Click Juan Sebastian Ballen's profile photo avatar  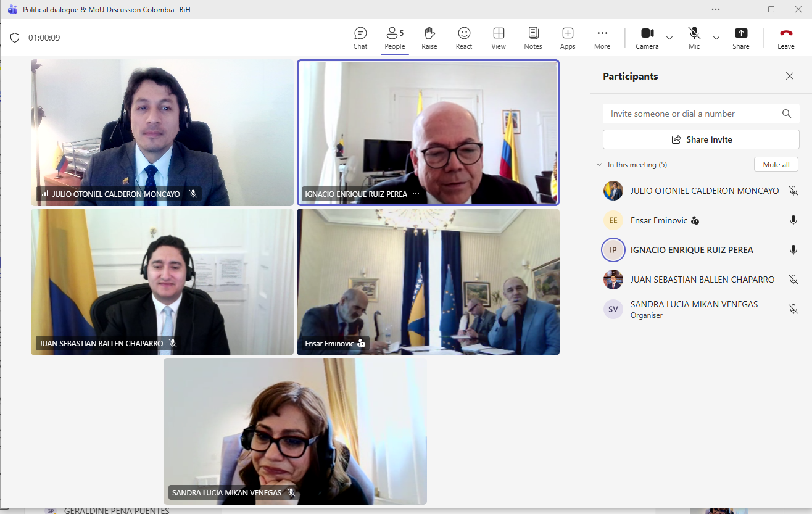[x=613, y=280]
